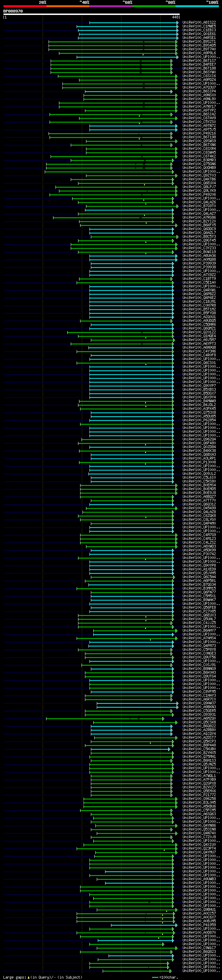Select the BP088970 query label
The width and height of the screenshot is (222, 980).
point(13,11)
